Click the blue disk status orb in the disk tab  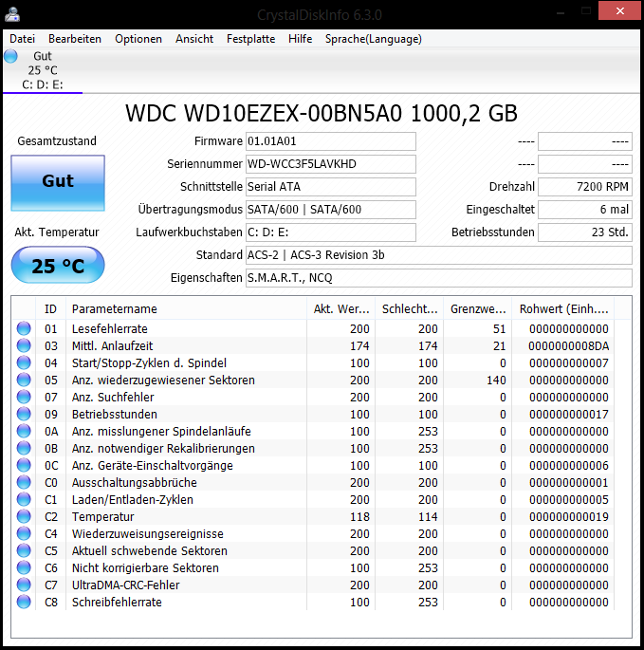[11, 56]
